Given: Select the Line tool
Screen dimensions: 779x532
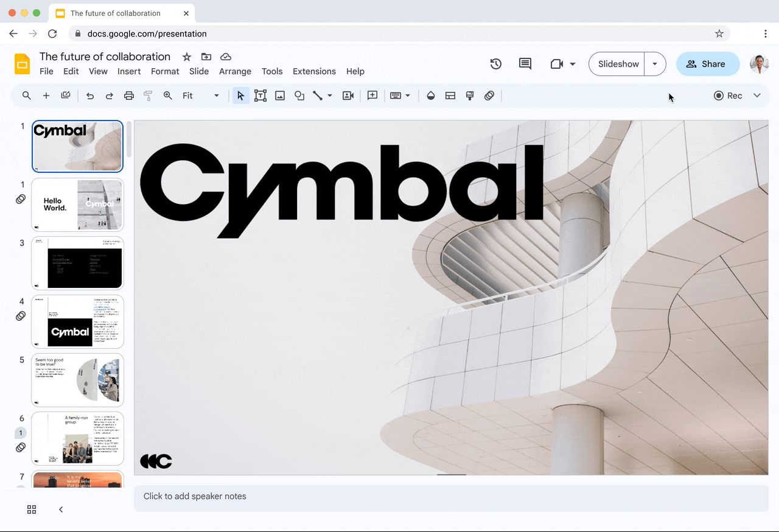Looking at the screenshot, I should click(318, 96).
